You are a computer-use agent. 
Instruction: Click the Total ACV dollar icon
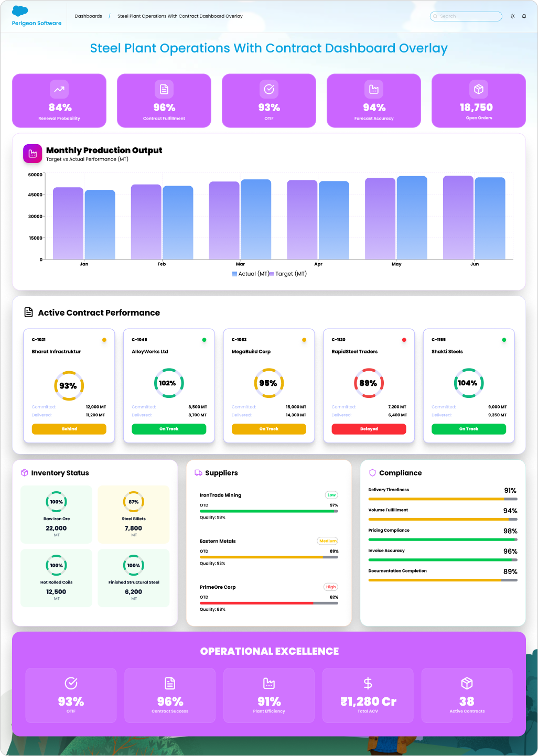[x=368, y=683]
